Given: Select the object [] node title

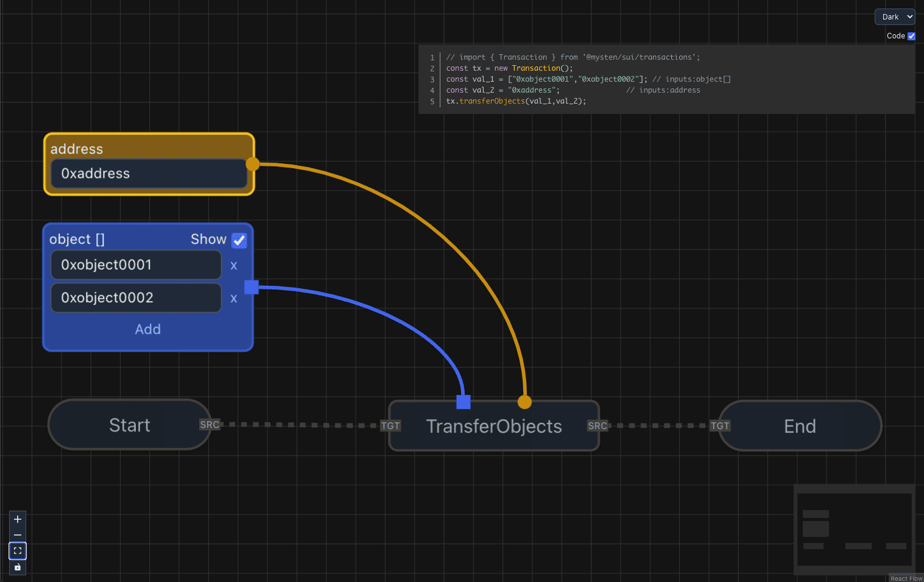Looking at the screenshot, I should click(x=77, y=239).
